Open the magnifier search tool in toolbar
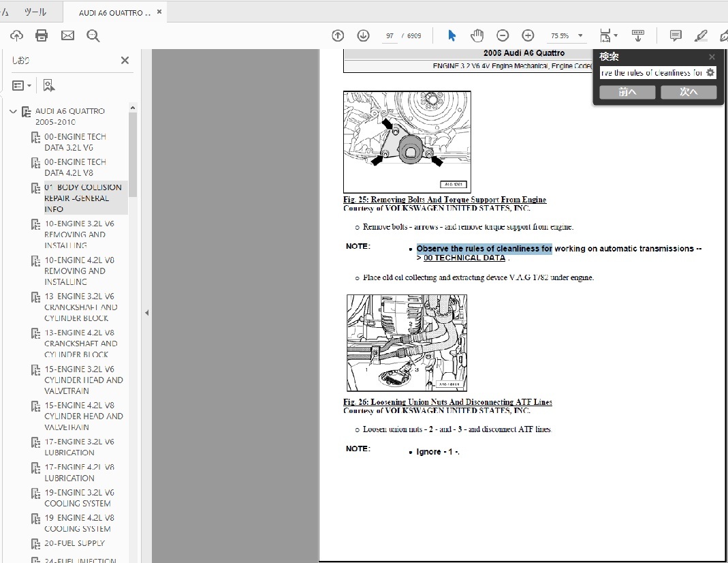Viewport: 728px width, 563px height. coord(93,35)
